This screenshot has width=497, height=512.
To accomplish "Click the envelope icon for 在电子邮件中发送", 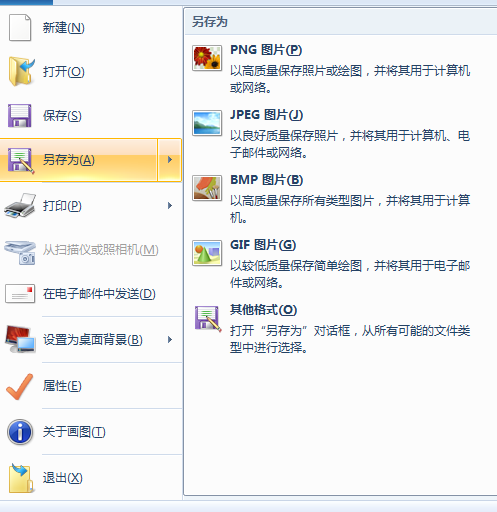I will click(20, 294).
